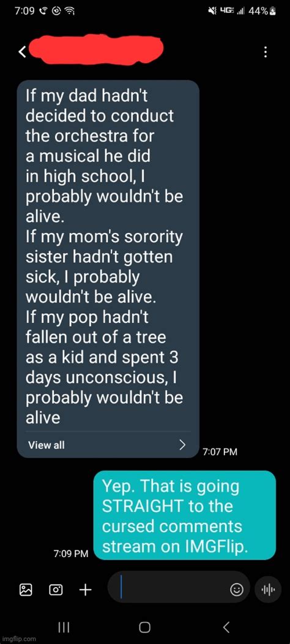This screenshot has width=290, height=644.
Task: Go back using the top-left arrow
Action: coord(22,52)
